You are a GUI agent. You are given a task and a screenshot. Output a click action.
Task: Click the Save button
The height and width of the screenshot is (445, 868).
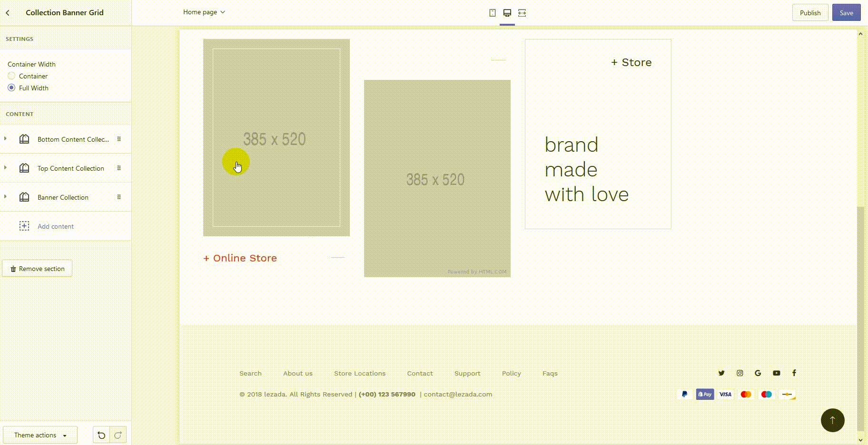(846, 13)
